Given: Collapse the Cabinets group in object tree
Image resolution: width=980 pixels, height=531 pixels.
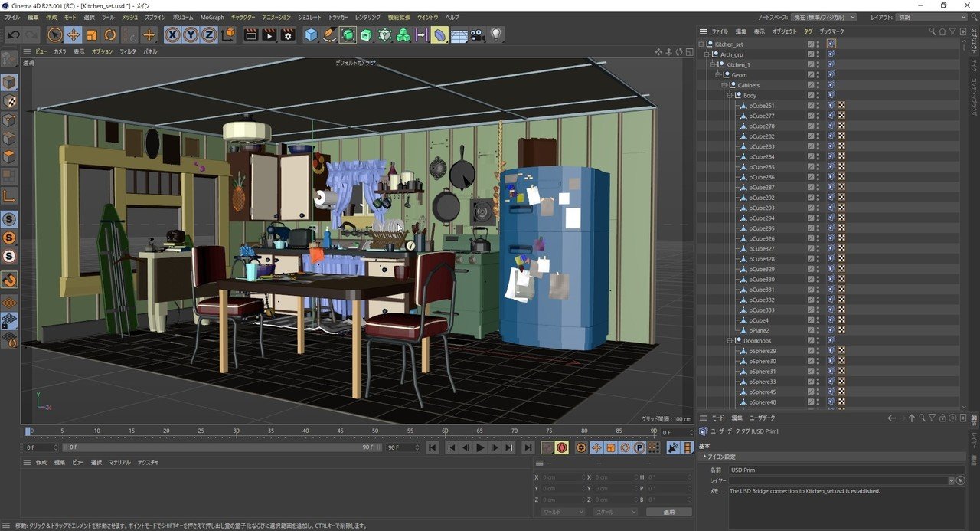Looking at the screenshot, I should pyautogui.click(x=724, y=85).
